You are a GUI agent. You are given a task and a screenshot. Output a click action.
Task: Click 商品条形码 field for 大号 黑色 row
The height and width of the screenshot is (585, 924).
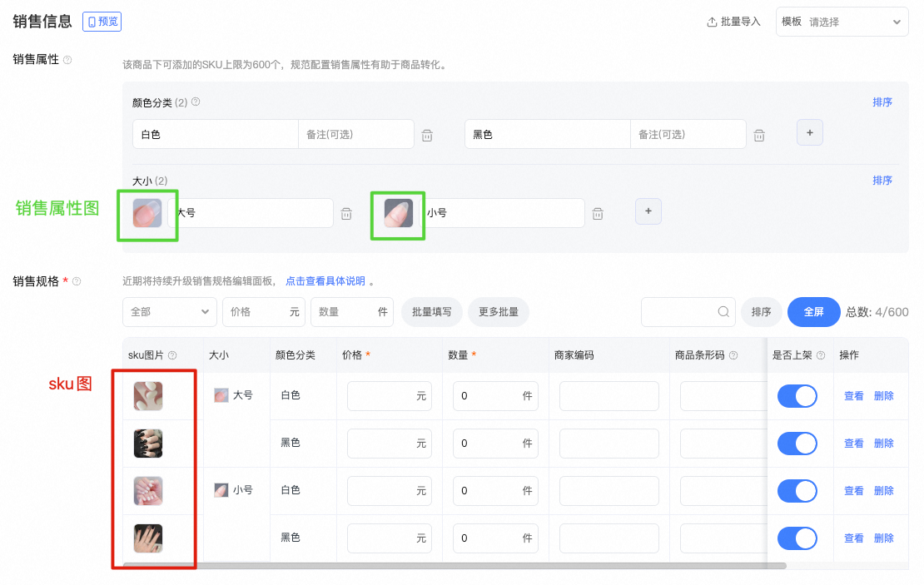point(724,444)
